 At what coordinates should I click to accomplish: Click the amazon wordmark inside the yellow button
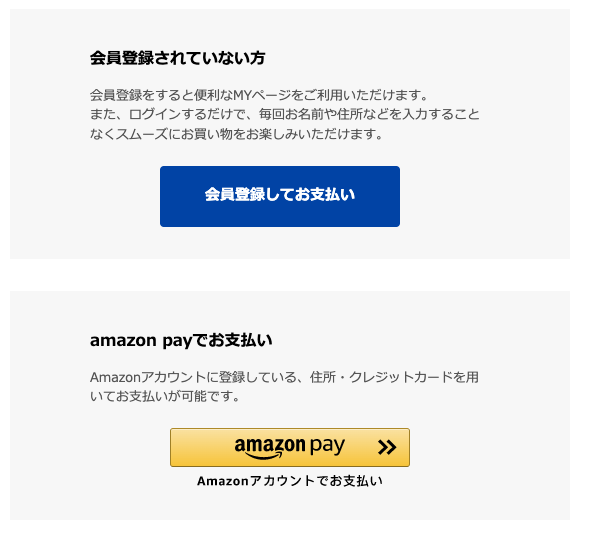pos(270,445)
